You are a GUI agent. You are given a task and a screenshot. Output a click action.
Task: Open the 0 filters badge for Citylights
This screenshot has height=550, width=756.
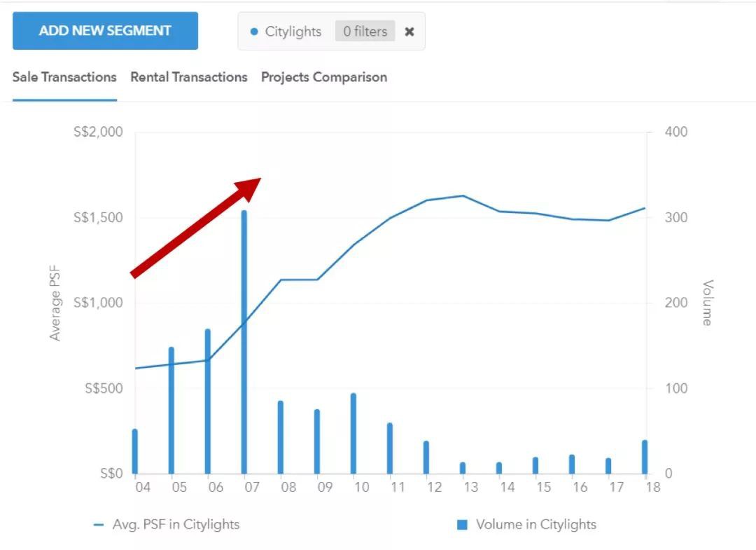pos(365,32)
